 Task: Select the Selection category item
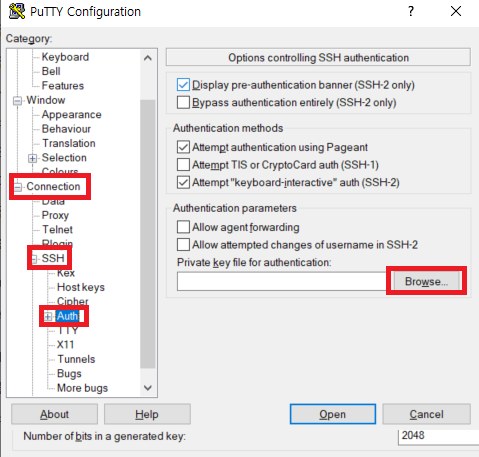tap(64, 158)
